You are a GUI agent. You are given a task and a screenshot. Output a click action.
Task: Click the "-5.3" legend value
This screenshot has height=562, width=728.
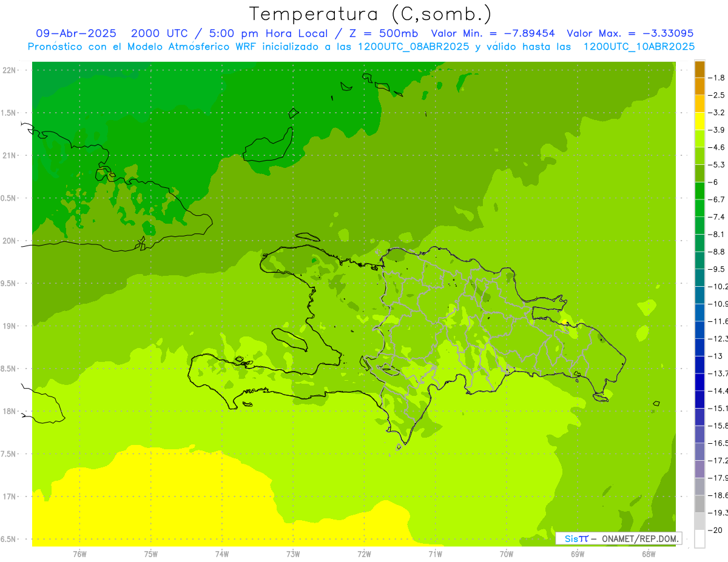[x=717, y=165]
